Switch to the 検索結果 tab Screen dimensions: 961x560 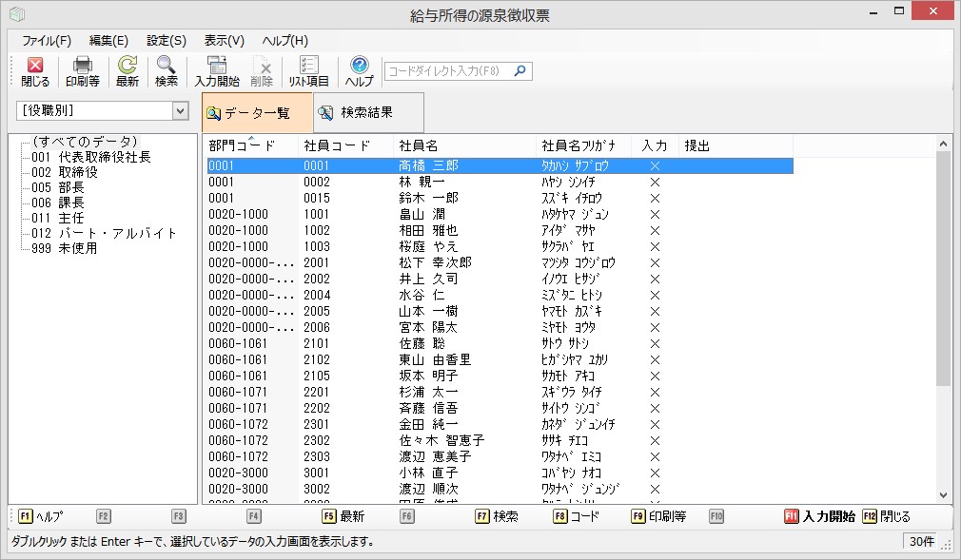pos(366,113)
